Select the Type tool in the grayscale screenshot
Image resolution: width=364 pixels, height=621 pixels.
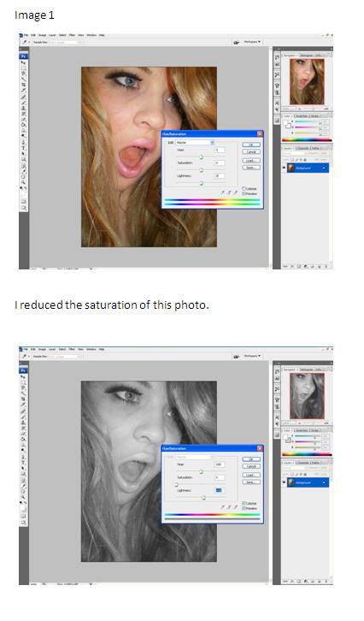[x=24, y=462]
